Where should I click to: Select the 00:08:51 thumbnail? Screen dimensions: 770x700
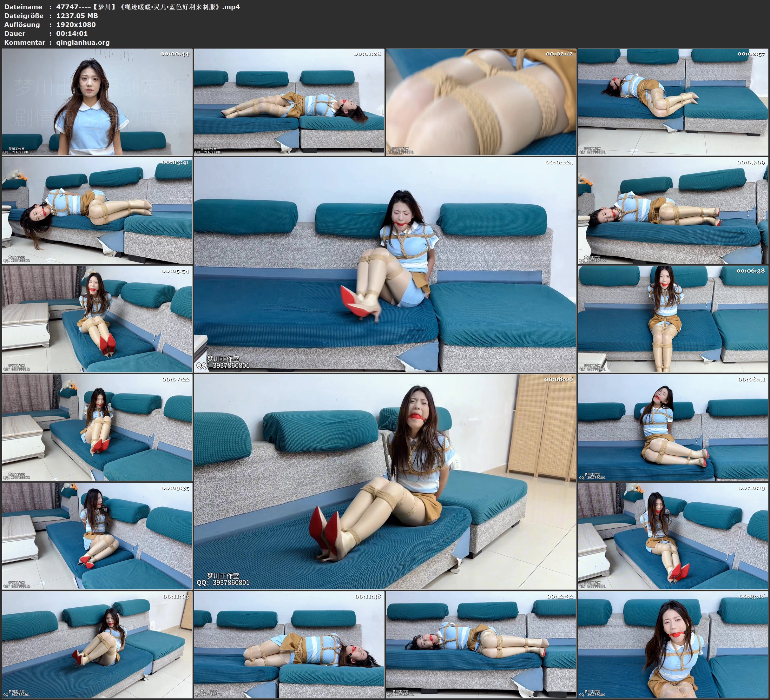tap(673, 427)
